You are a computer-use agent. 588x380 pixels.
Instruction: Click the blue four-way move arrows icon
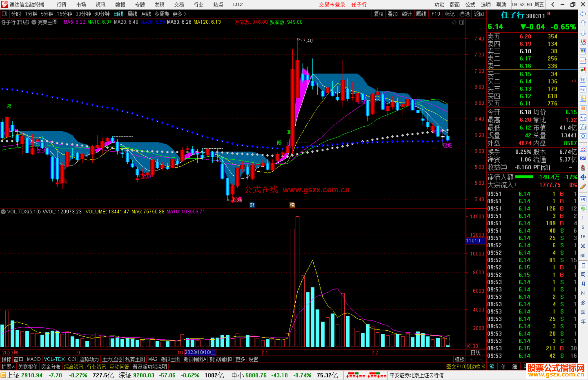pos(583,177)
